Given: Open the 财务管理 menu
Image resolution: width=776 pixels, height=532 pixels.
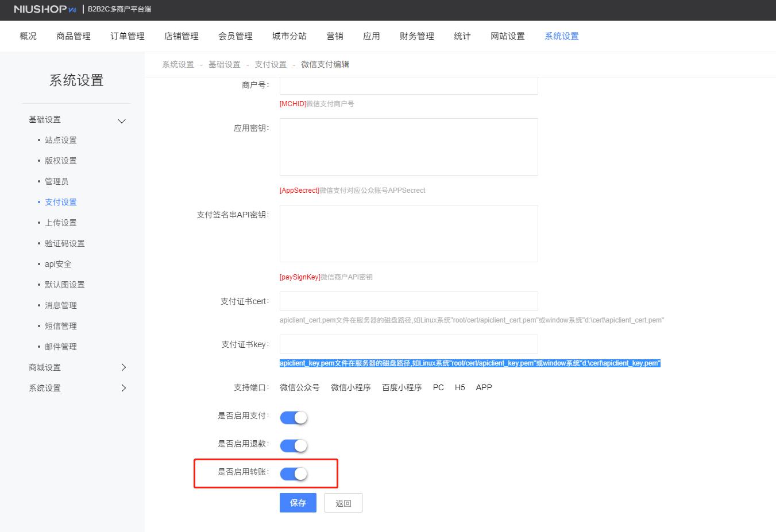Looking at the screenshot, I should [x=416, y=36].
